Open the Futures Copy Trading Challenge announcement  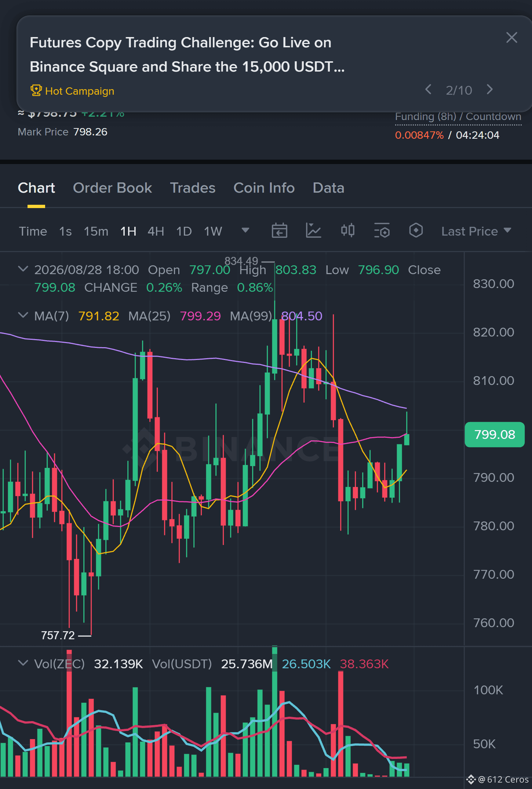coord(187,55)
